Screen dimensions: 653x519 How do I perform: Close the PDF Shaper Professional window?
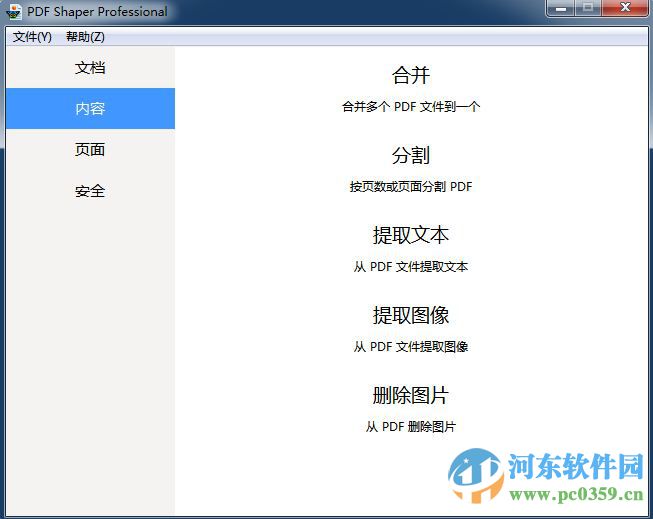tap(625, 8)
